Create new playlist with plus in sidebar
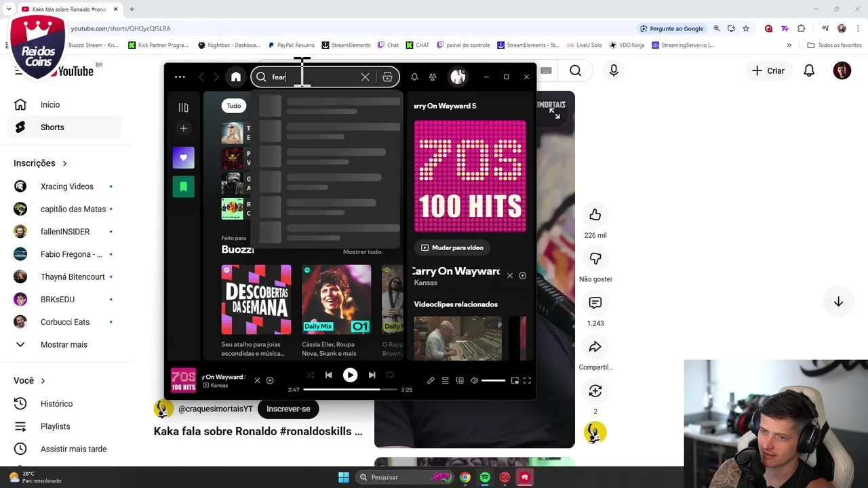Viewport: 868px width, 488px height. [x=183, y=128]
